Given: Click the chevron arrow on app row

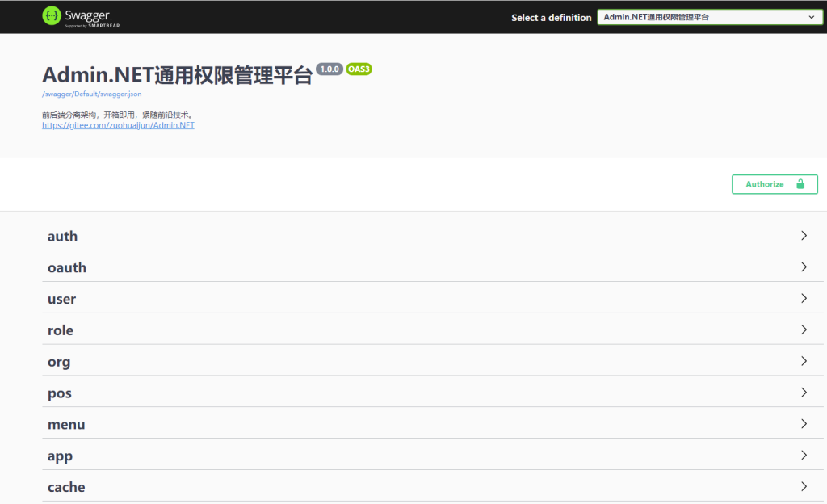Looking at the screenshot, I should pos(804,456).
